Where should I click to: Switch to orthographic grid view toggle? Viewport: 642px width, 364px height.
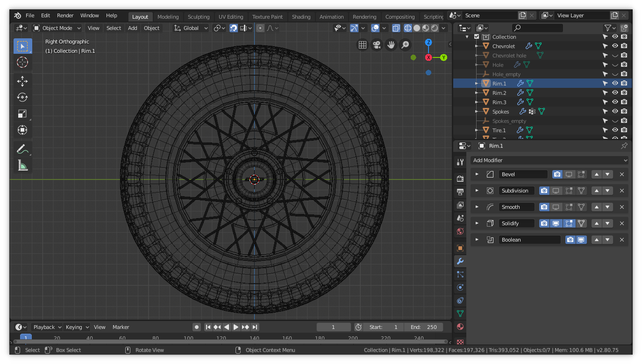pyautogui.click(x=362, y=45)
